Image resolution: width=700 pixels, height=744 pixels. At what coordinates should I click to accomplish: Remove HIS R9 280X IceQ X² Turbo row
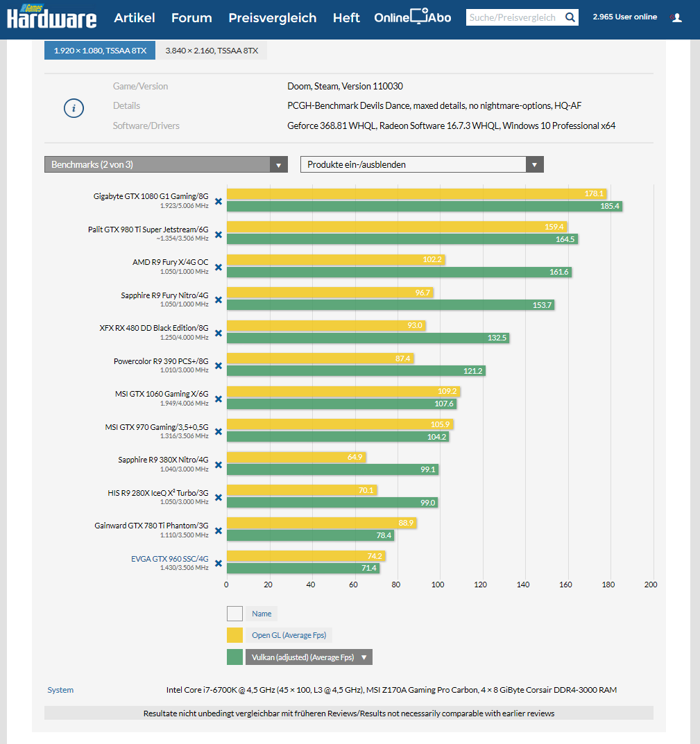click(x=219, y=497)
